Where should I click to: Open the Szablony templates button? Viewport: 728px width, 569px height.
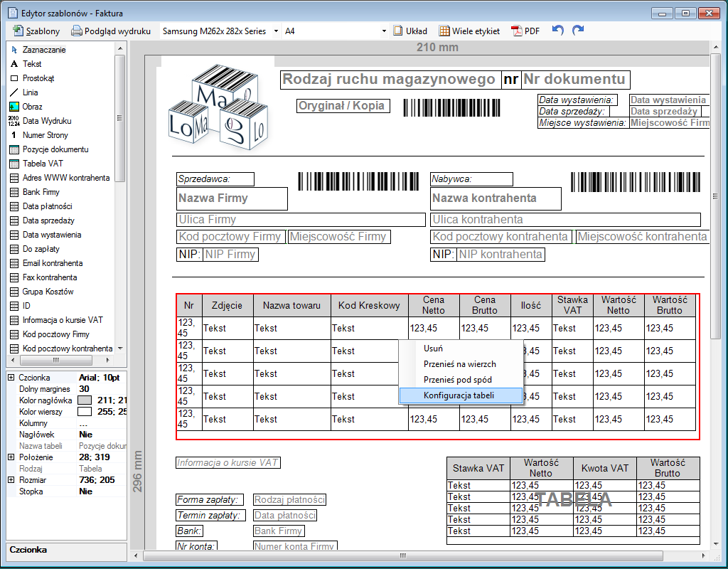coord(36,31)
